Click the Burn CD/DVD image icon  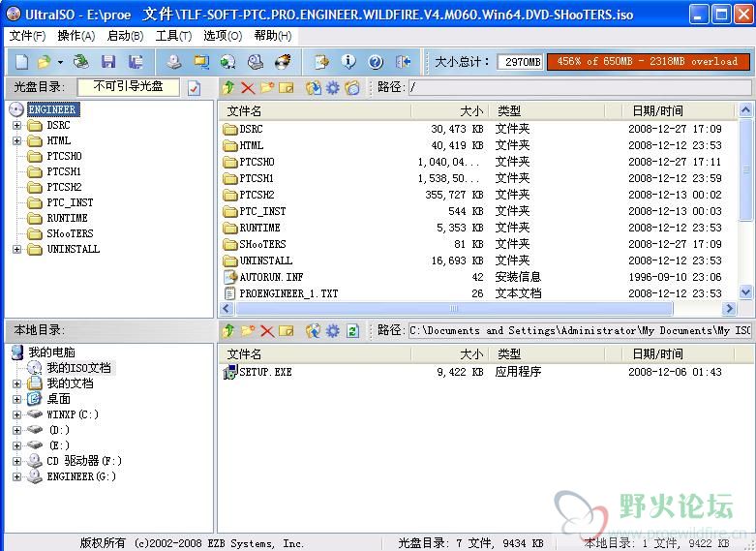(283, 62)
